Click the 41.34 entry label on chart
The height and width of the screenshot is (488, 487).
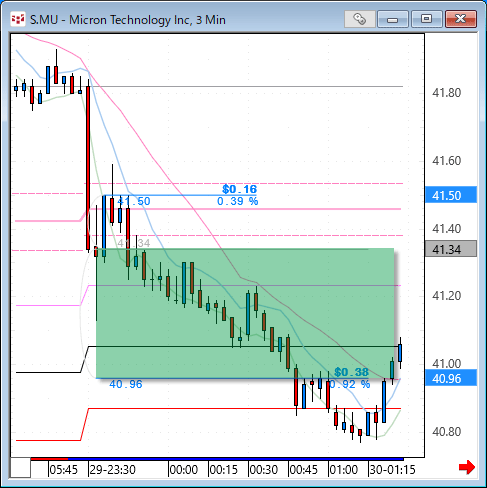click(x=134, y=243)
